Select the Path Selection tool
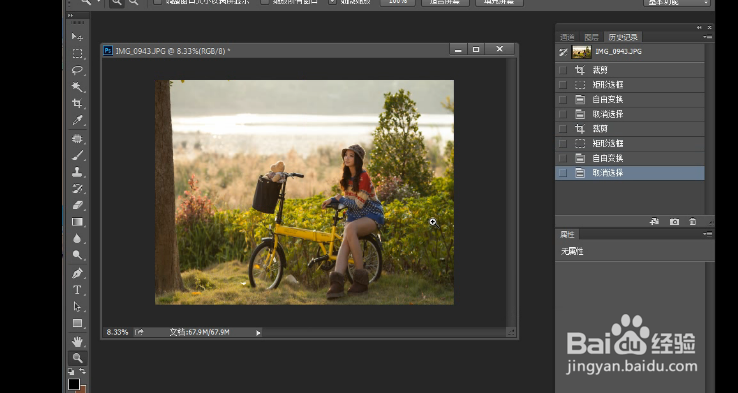The height and width of the screenshot is (393, 738). pyautogui.click(x=77, y=306)
